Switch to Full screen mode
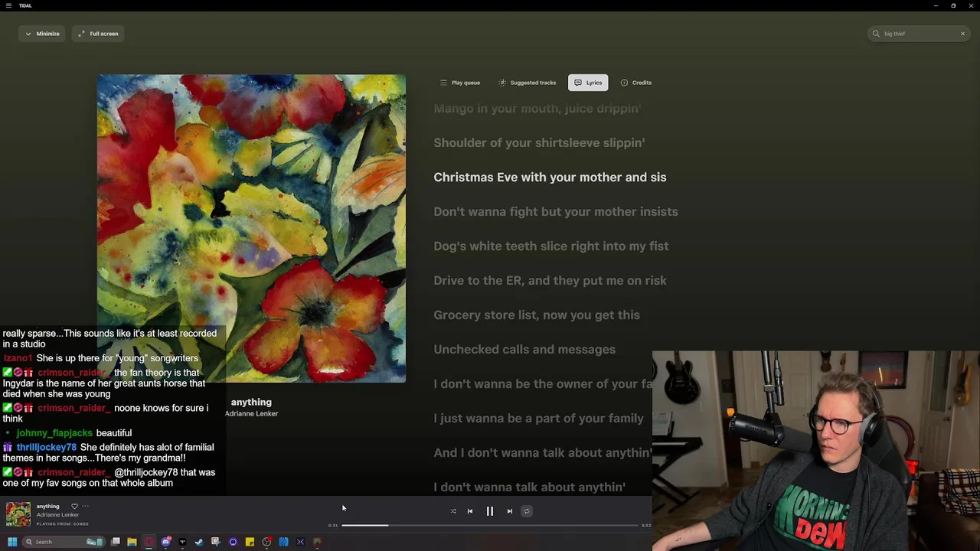 (98, 34)
